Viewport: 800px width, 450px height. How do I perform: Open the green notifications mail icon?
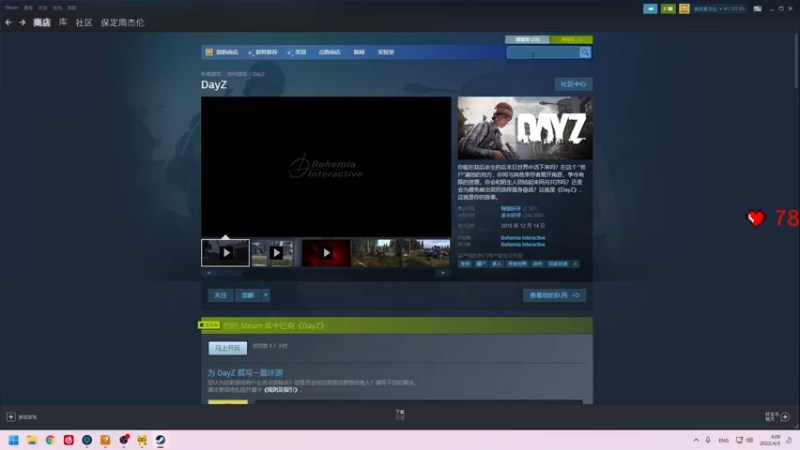(667, 9)
